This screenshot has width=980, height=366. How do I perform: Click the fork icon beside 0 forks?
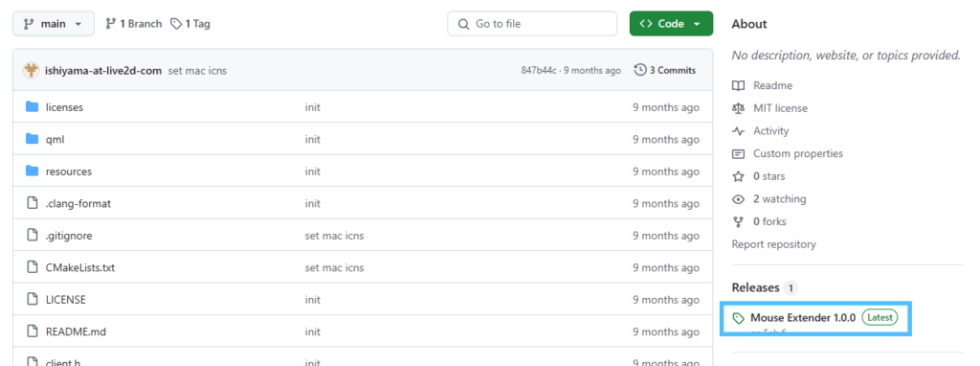click(738, 221)
